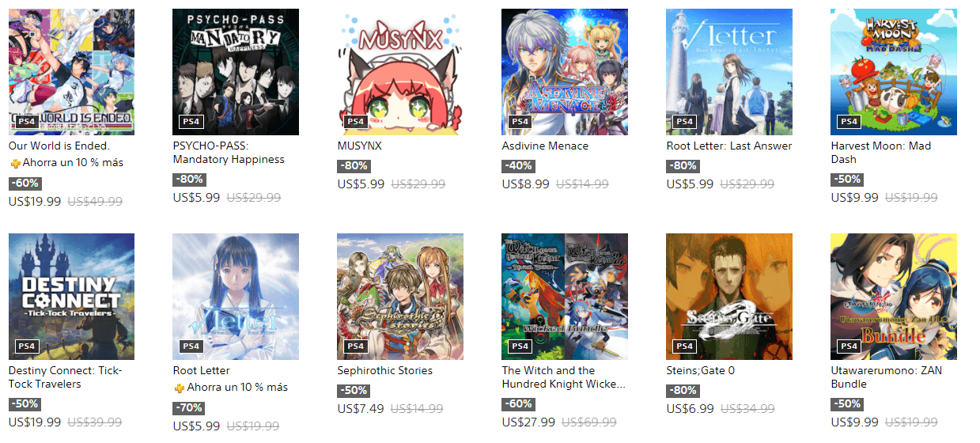The width and height of the screenshot is (980, 443).
Task: Click the -60% badge under The Witch bundle
Action: pos(517,404)
